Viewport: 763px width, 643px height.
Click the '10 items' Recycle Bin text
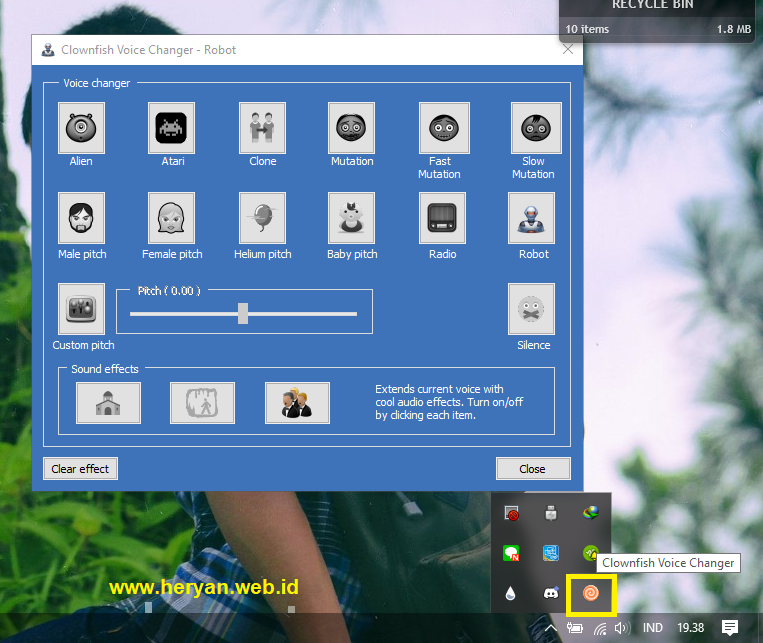587,29
